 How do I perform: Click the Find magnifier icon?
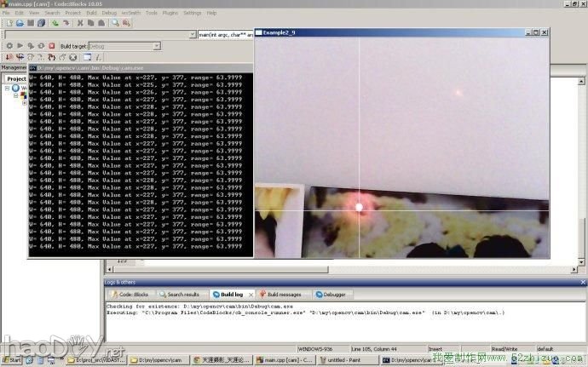pyautogui.click(x=115, y=24)
